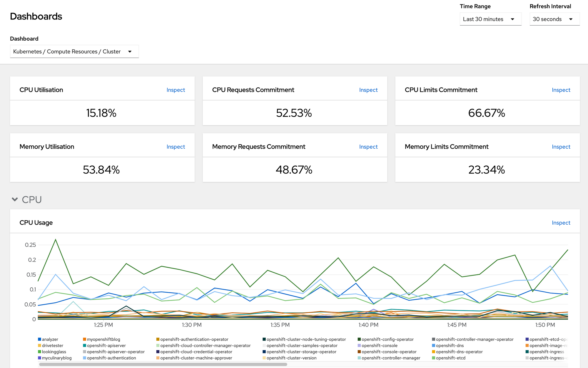Click the legend horizontal scrollbar
Image resolution: width=588 pixels, height=368 pixels.
163,364
